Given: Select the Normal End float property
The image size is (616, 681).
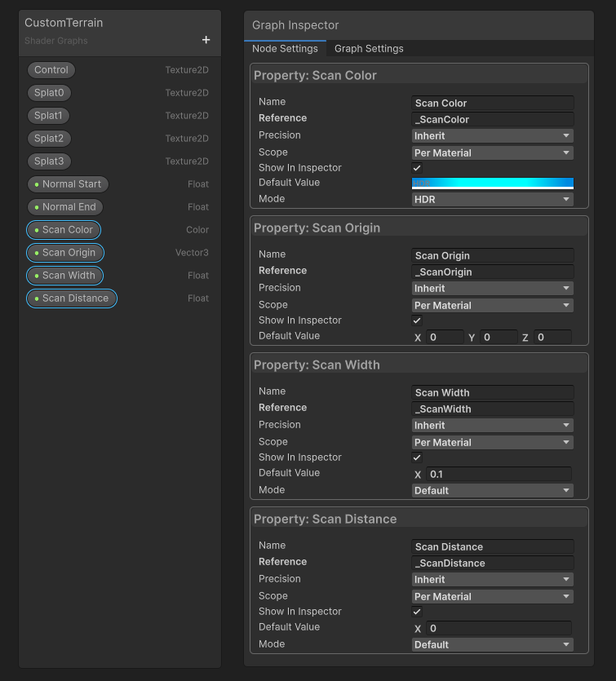Looking at the screenshot, I should click(x=64, y=206).
